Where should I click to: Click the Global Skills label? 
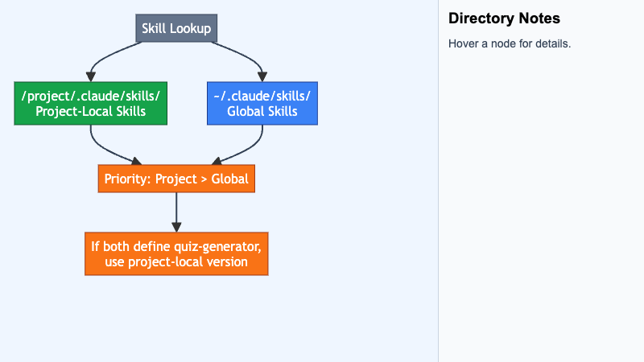tap(262, 111)
